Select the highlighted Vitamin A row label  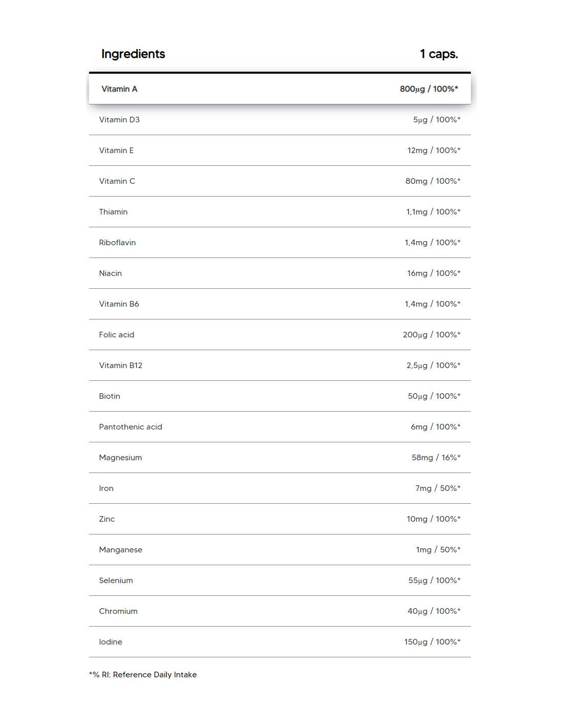(119, 89)
